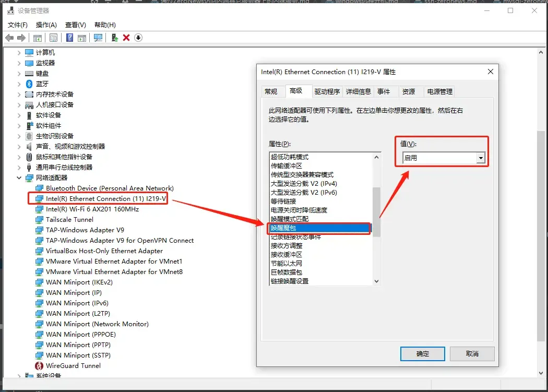Select the 超低功耗模式 property
The height and width of the screenshot is (392, 548).
pyautogui.click(x=290, y=157)
